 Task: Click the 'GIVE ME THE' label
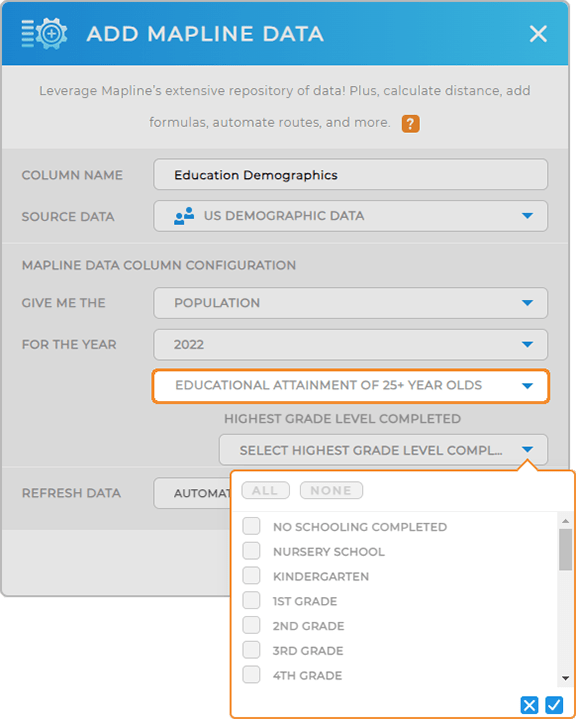click(x=63, y=303)
